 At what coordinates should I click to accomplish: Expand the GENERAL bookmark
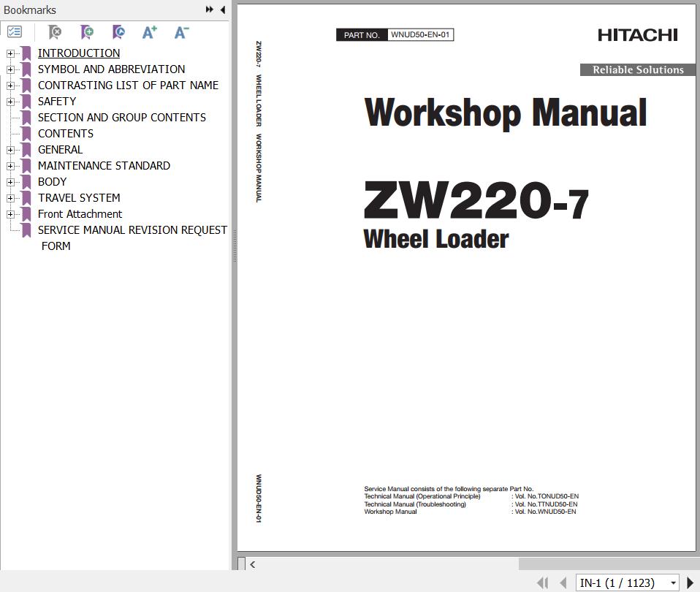click(10, 150)
